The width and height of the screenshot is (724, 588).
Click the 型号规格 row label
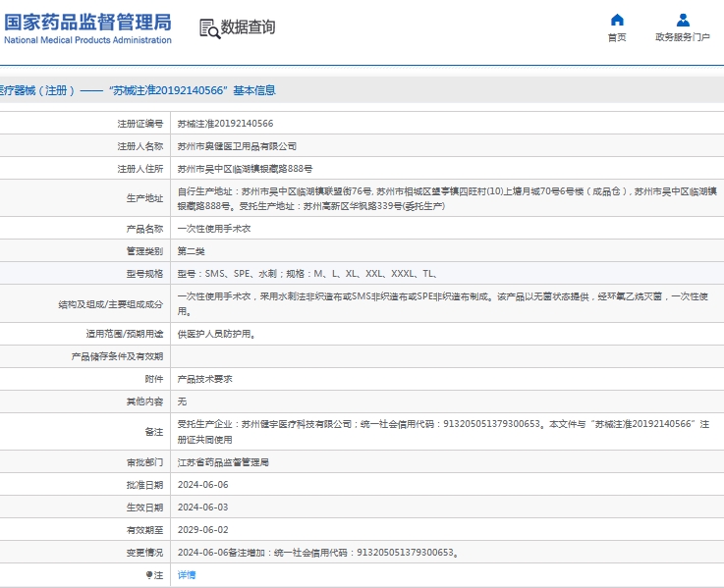coord(145,274)
